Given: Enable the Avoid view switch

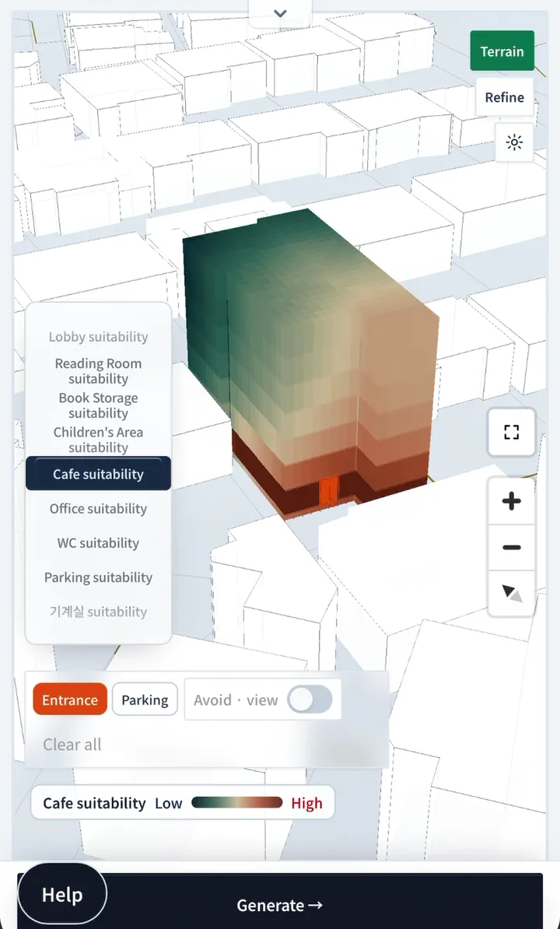Looking at the screenshot, I should tap(310, 699).
